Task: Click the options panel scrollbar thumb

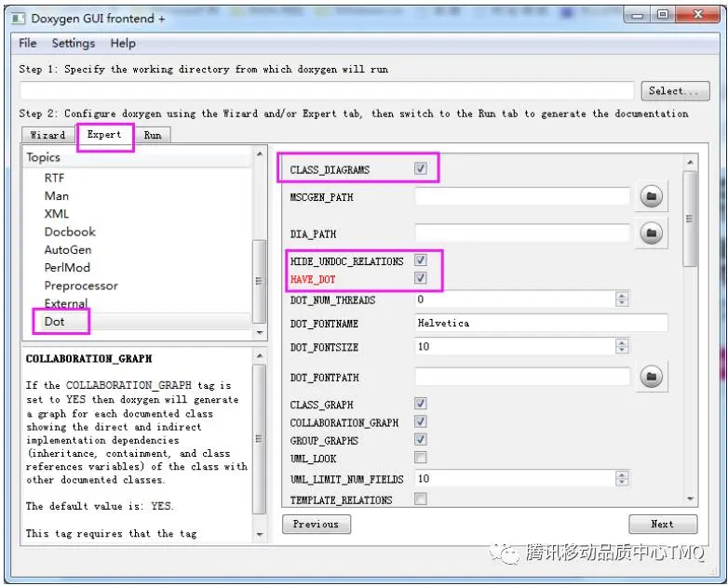Action: click(x=690, y=219)
